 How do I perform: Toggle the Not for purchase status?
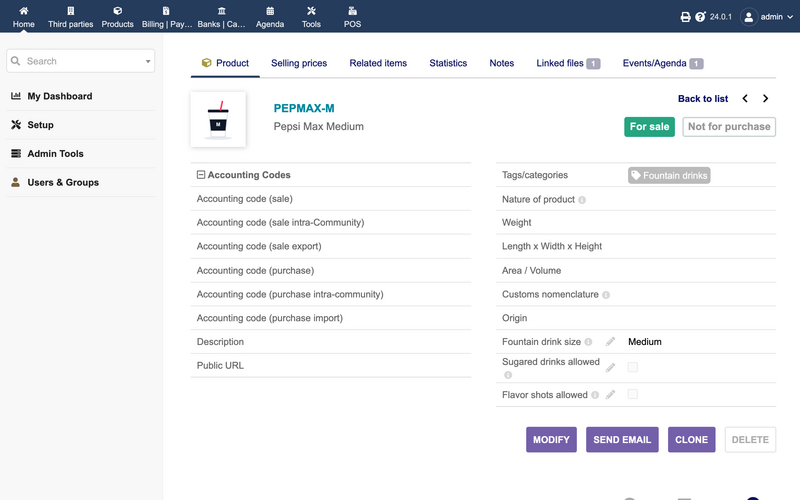729,127
